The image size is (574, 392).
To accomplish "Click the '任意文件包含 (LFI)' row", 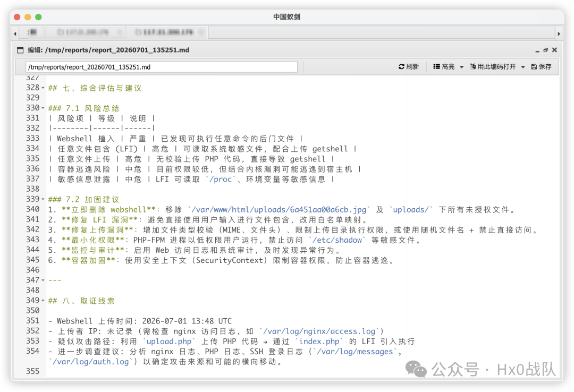I will (x=202, y=149).
